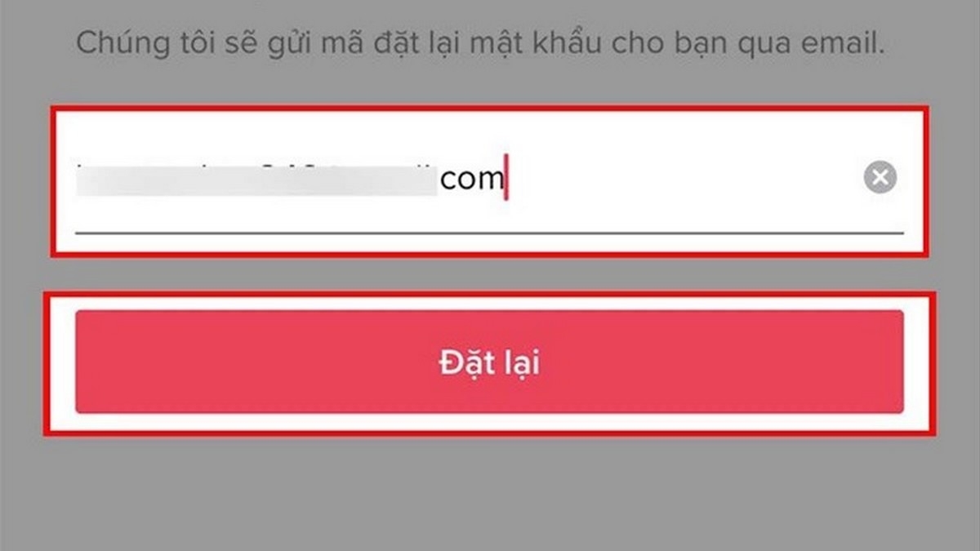Tap the white "Đặt lại" label text
The image size is (980, 551).
point(489,363)
